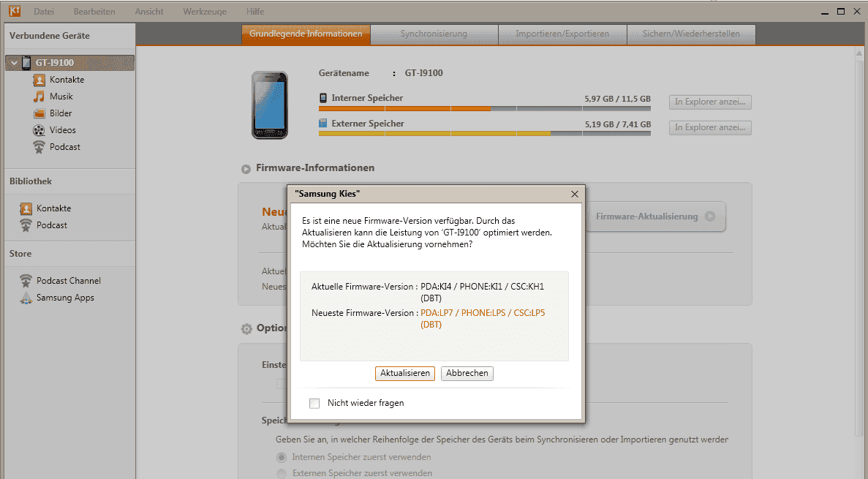Enable the Nicht wieder fragen checkbox
Image resolution: width=868 pixels, height=479 pixels.
point(314,403)
